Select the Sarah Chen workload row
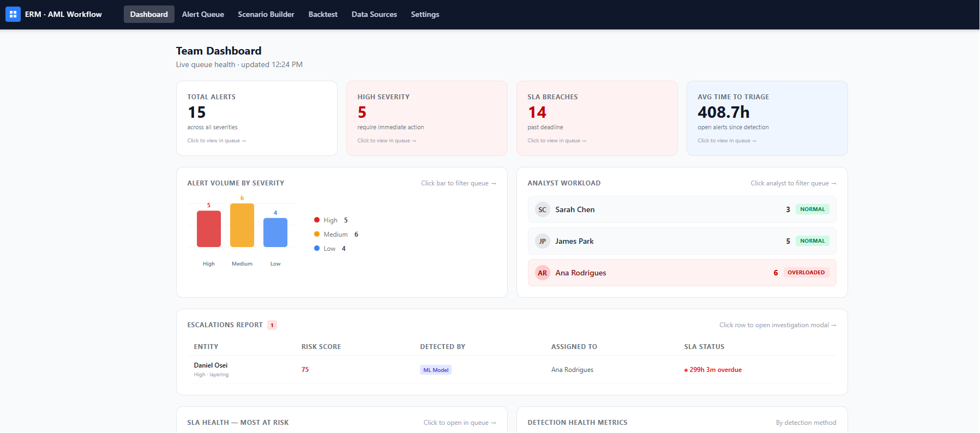 coord(682,209)
